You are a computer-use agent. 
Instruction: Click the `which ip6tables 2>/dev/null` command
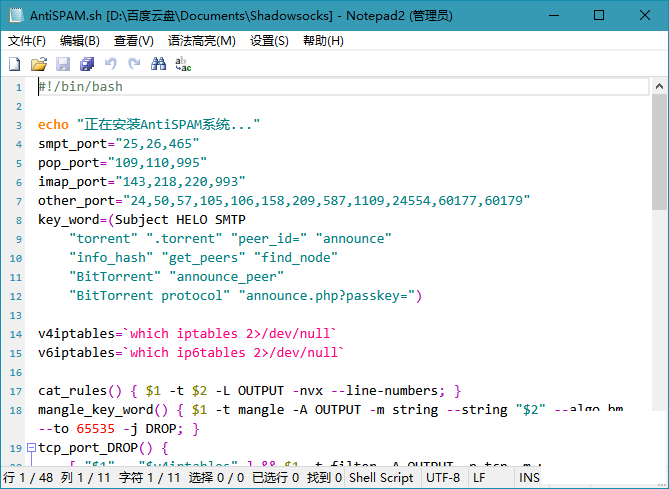[234, 352]
